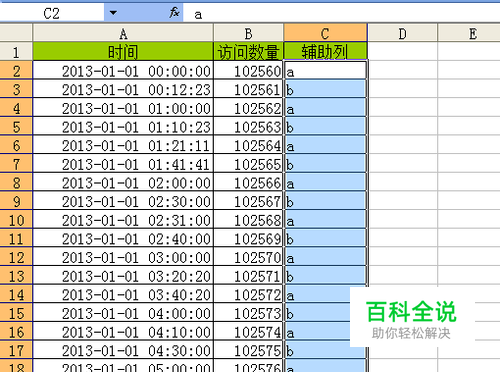Click the cell with value 102575
The width and height of the screenshot is (500, 372).
click(248, 350)
